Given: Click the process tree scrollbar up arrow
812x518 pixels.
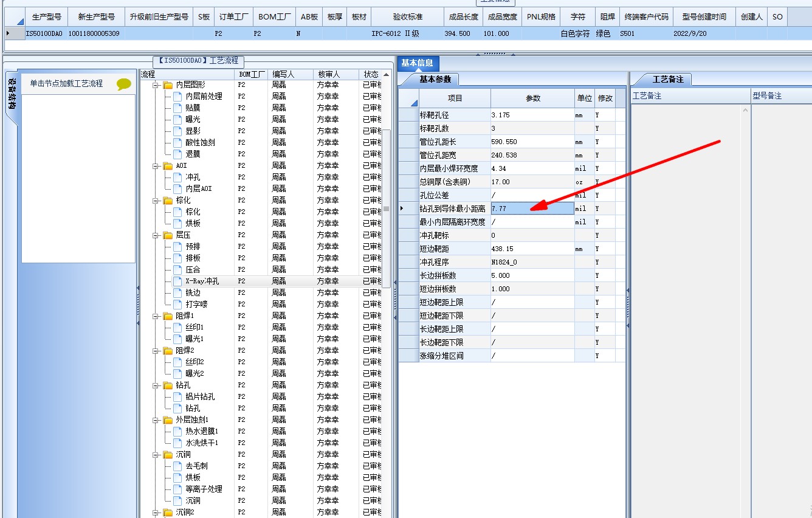Looking at the screenshot, I should [386, 75].
